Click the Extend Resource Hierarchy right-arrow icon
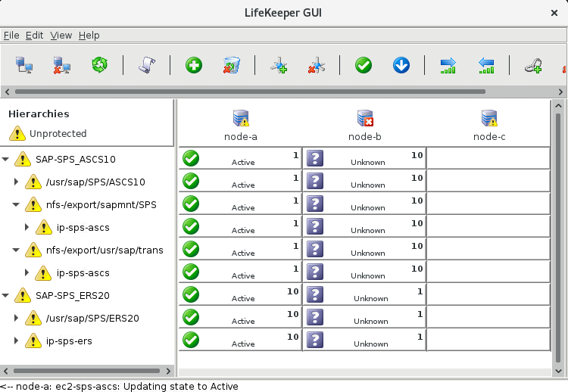 (x=448, y=66)
